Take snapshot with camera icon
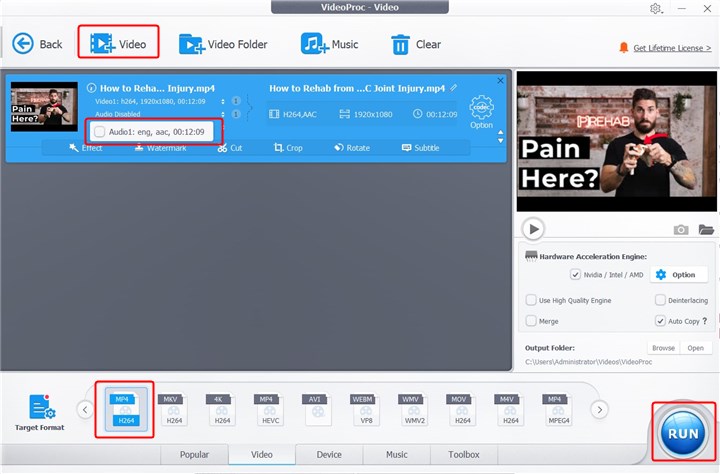The height and width of the screenshot is (474, 720). pos(681,229)
